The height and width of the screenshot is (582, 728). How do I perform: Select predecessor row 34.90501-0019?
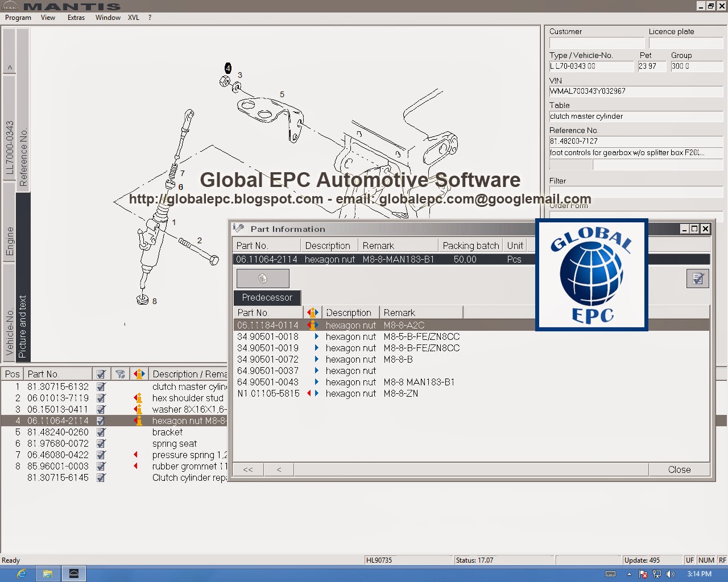[x=471, y=348]
